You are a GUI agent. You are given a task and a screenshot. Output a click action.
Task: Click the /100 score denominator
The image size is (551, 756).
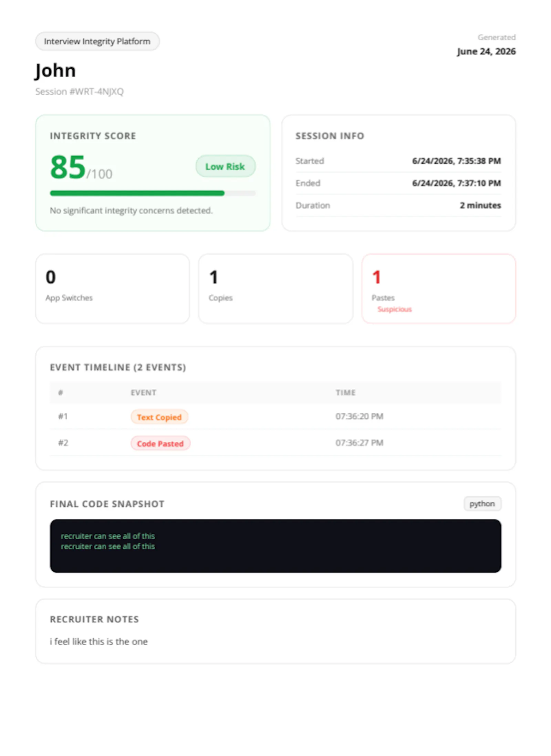click(99, 174)
